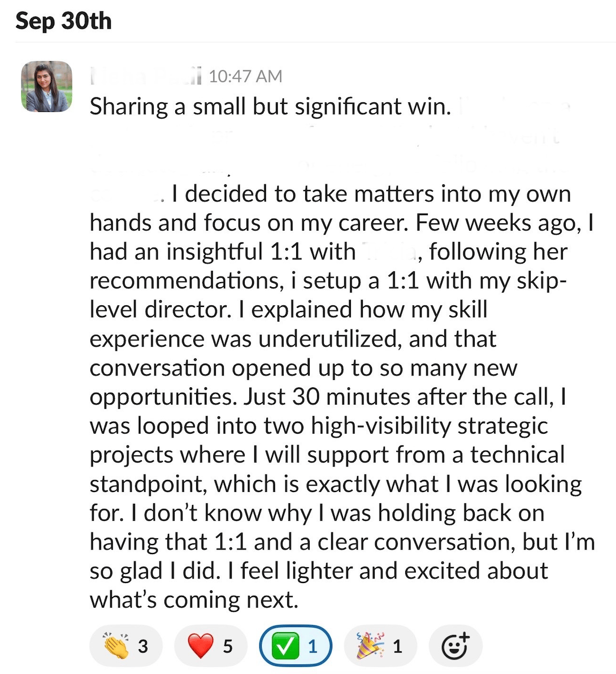616x674 pixels.
Task: Click the word "underutilized" in the message
Action: coord(330,339)
